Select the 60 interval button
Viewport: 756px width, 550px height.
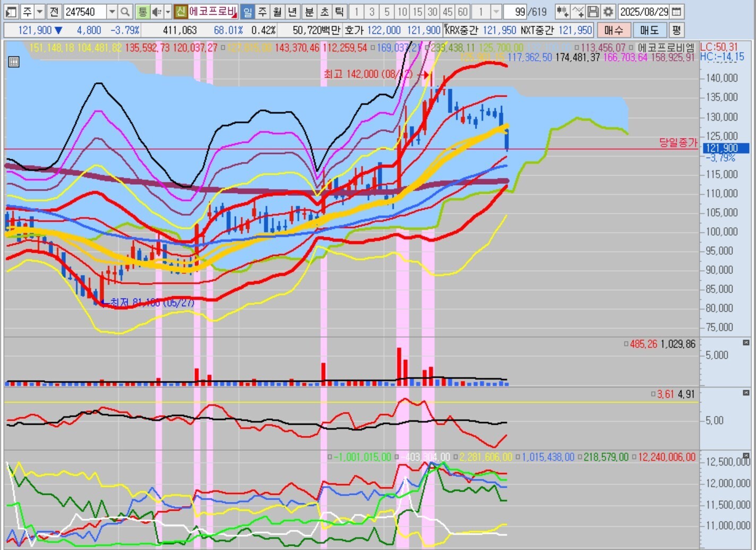click(463, 12)
